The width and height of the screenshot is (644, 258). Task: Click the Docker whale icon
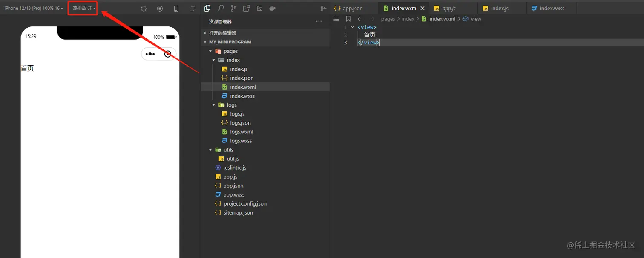coord(272,8)
